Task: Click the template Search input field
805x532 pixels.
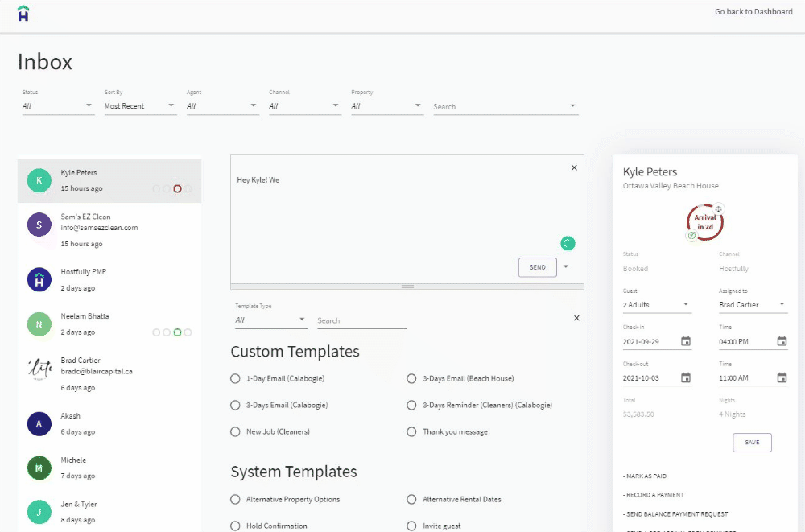Action: point(361,320)
